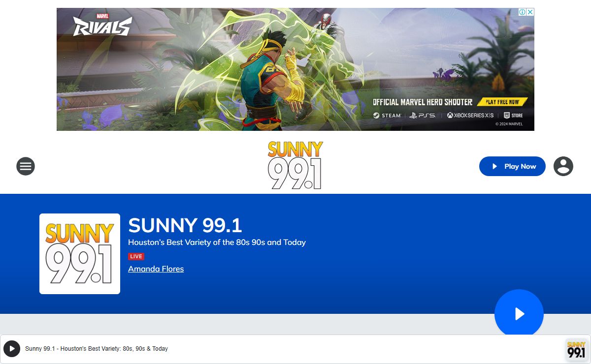Close the Marvel Rivals ad

tap(530, 12)
